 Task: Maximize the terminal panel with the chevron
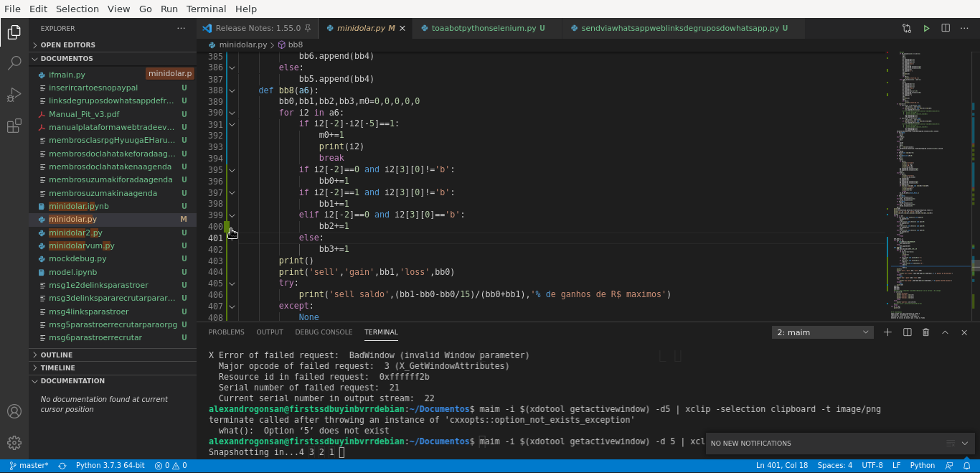943,332
